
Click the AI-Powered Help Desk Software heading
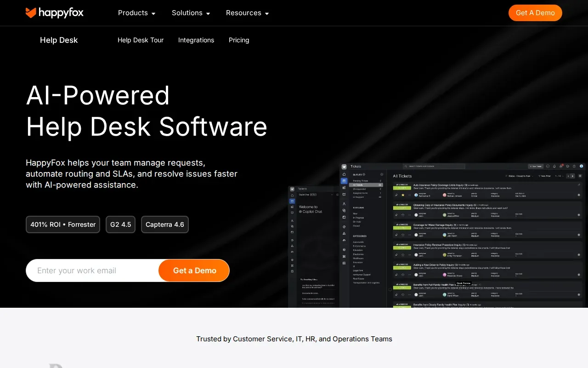click(147, 110)
